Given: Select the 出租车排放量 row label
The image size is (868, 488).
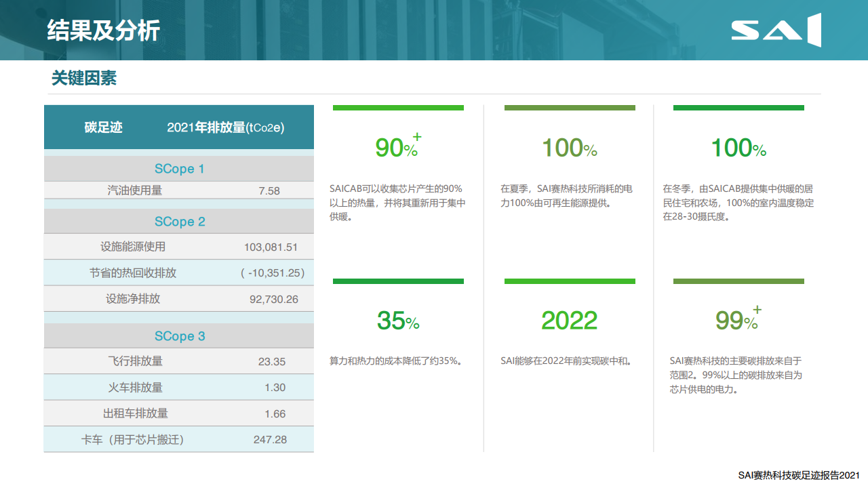Looking at the screenshot, I should (x=135, y=413).
